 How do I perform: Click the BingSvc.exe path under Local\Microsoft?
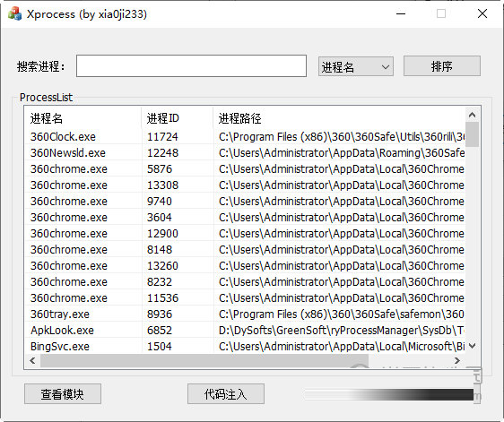click(342, 346)
